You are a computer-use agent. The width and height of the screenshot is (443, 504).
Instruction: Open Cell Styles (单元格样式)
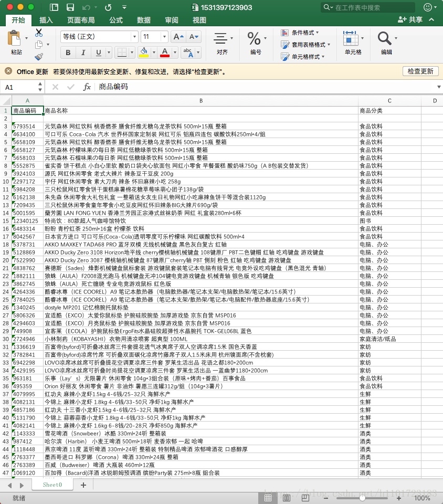[303, 57]
